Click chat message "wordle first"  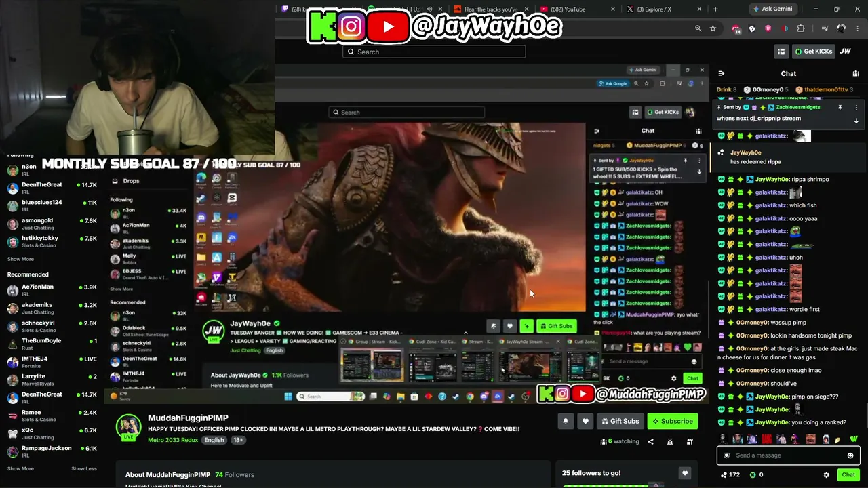pos(804,309)
